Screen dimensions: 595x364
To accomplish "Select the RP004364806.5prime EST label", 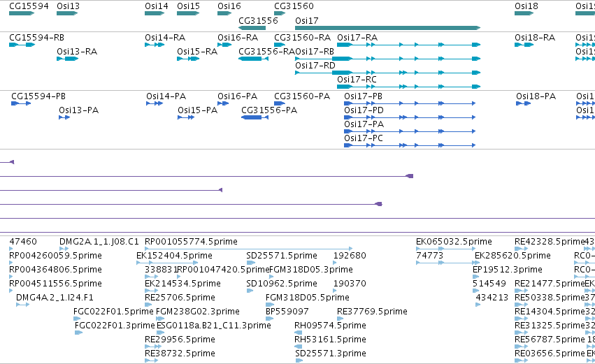I will coord(55,270).
